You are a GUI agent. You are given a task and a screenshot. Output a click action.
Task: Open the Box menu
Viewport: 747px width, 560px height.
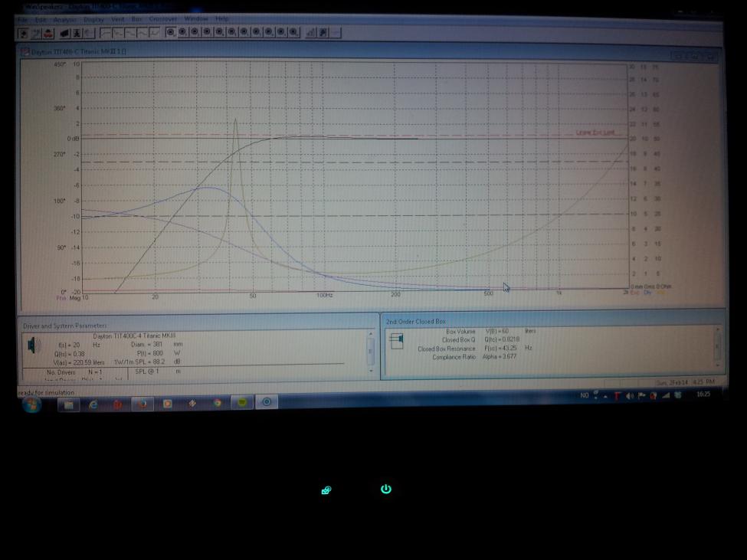click(x=136, y=19)
